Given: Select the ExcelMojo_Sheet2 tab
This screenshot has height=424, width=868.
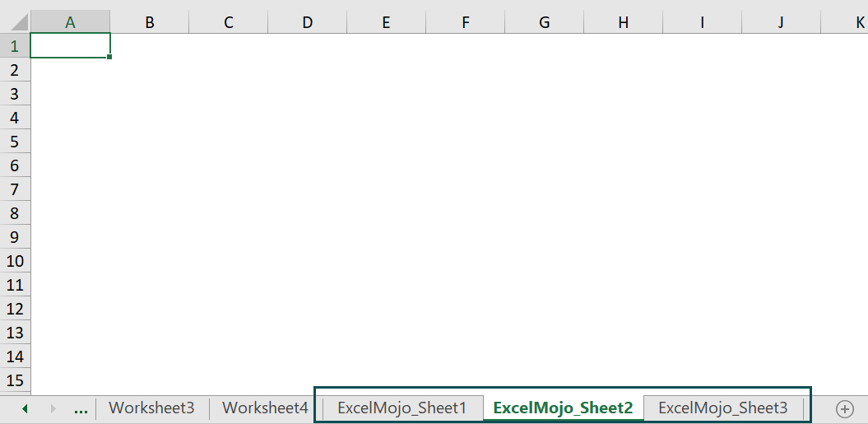Looking at the screenshot, I should [563, 408].
